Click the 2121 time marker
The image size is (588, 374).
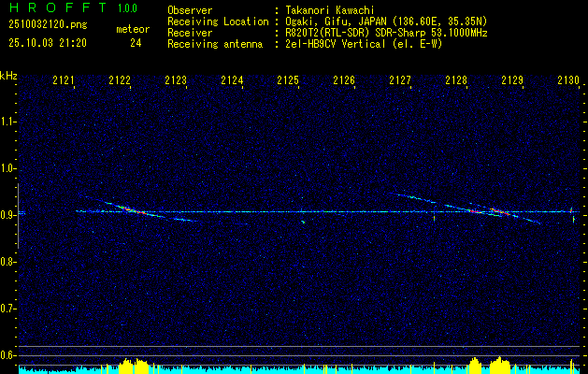(64, 80)
